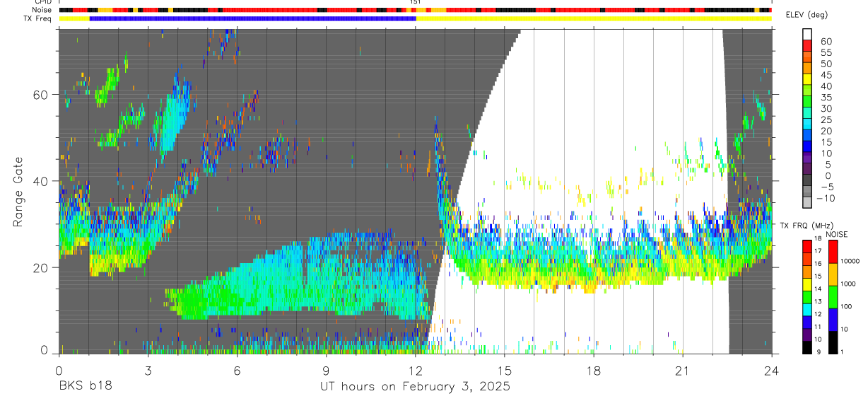
Task: Click the "Noise" row label at top
Action: click(41, 10)
